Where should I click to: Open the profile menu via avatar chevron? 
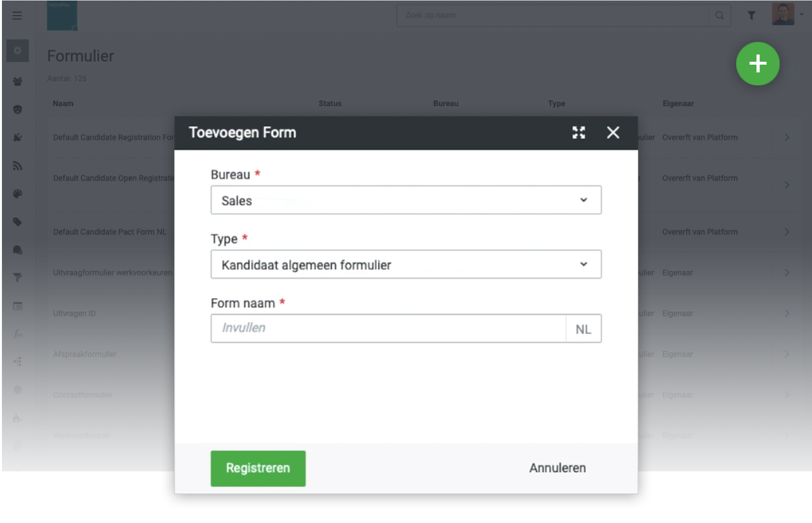point(802,15)
